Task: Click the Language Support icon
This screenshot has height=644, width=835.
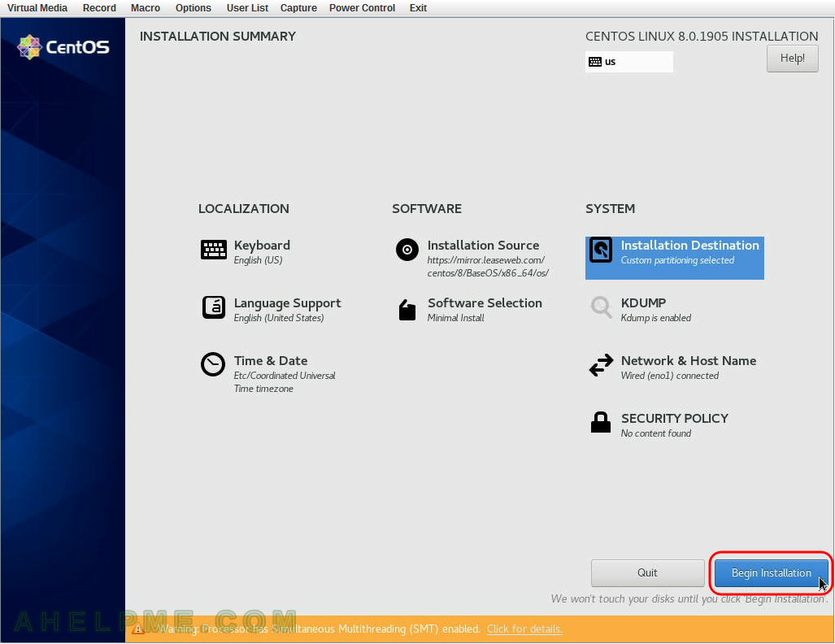Action: [214, 307]
